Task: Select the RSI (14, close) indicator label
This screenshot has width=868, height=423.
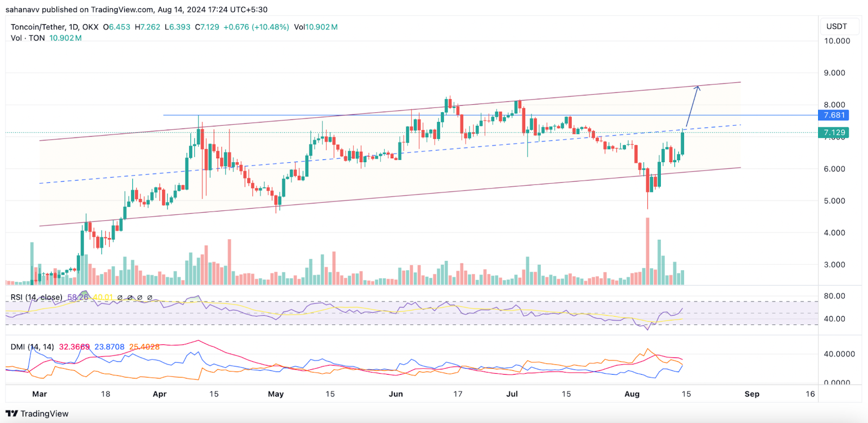Action: [36, 297]
